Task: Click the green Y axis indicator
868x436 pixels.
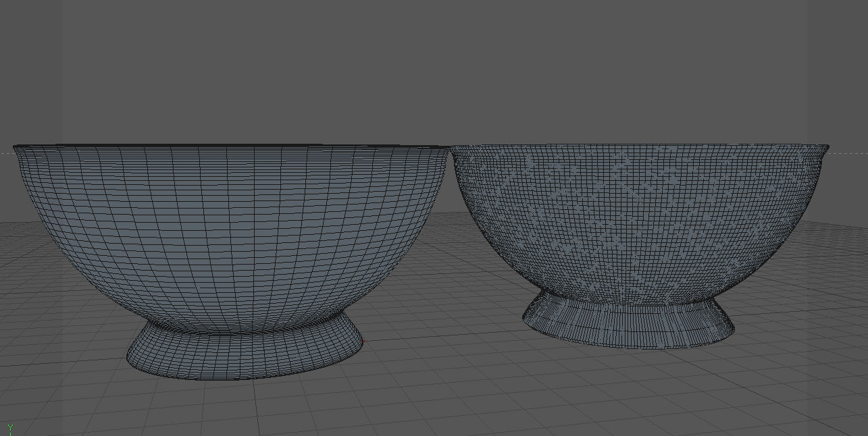Action: tap(10, 428)
